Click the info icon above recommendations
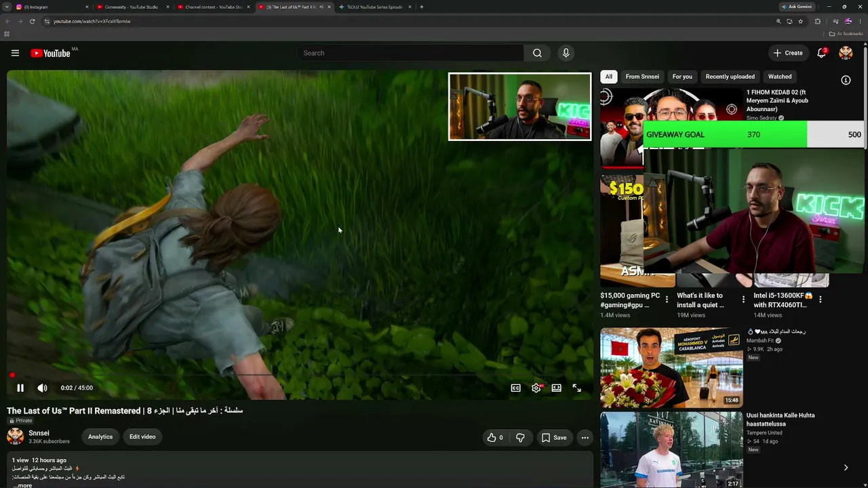The image size is (868, 488). tap(846, 80)
